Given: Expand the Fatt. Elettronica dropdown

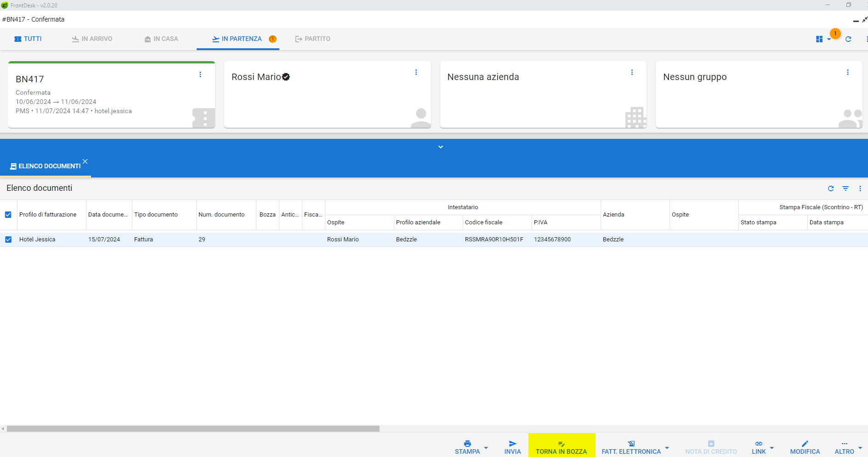Looking at the screenshot, I should [667, 447].
